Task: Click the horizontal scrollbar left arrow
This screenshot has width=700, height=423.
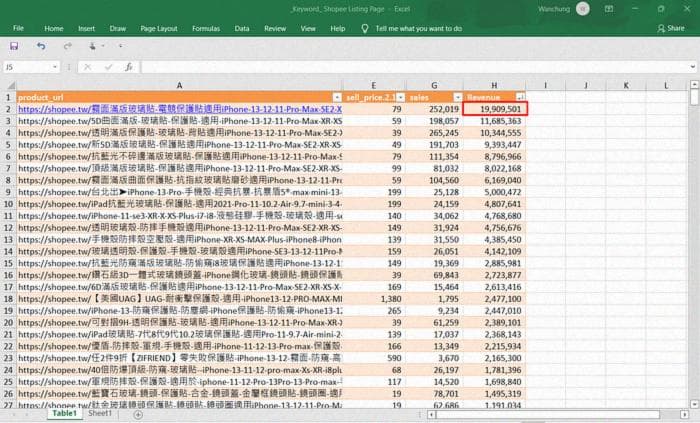Action: click(431, 415)
